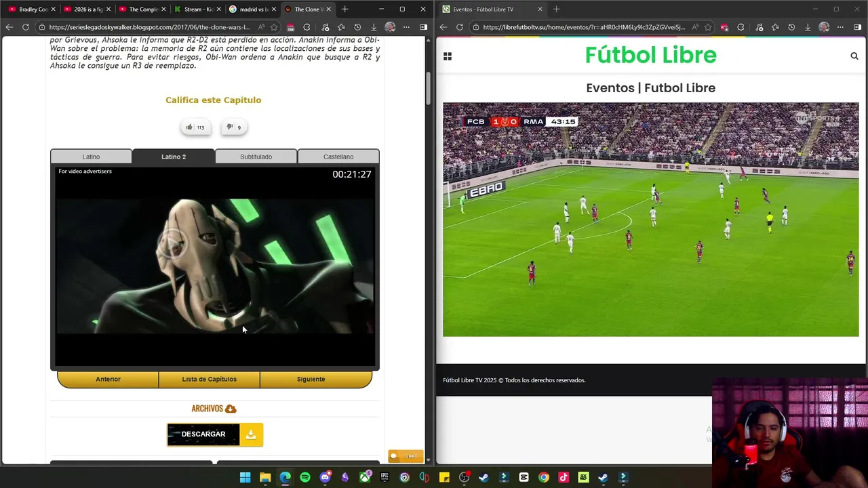Open profile avatar in left browser
Viewport: 868px width, 488px height.
point(390,27)
